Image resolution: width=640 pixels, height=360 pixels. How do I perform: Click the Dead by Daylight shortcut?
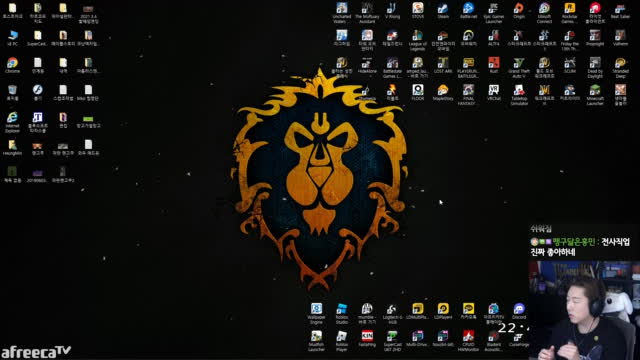[595, 67]
